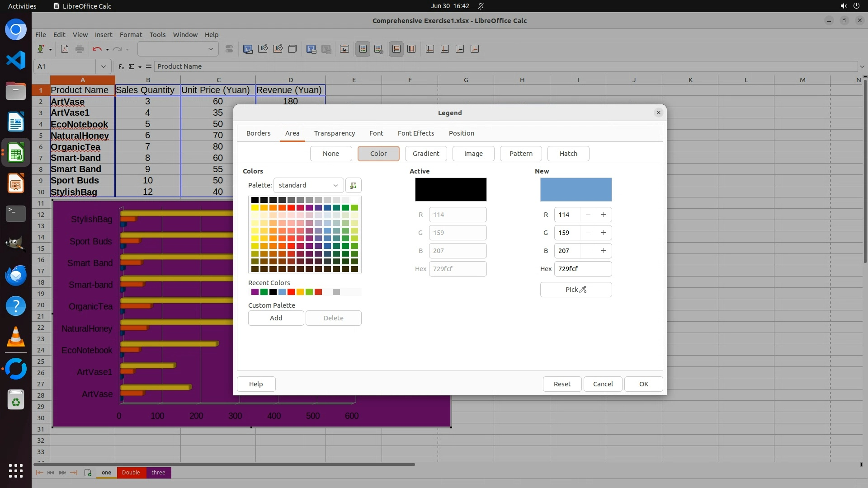
Task: Click the Function Wizard fx icon
Action: pyautogui.click(x=121, y=66)
